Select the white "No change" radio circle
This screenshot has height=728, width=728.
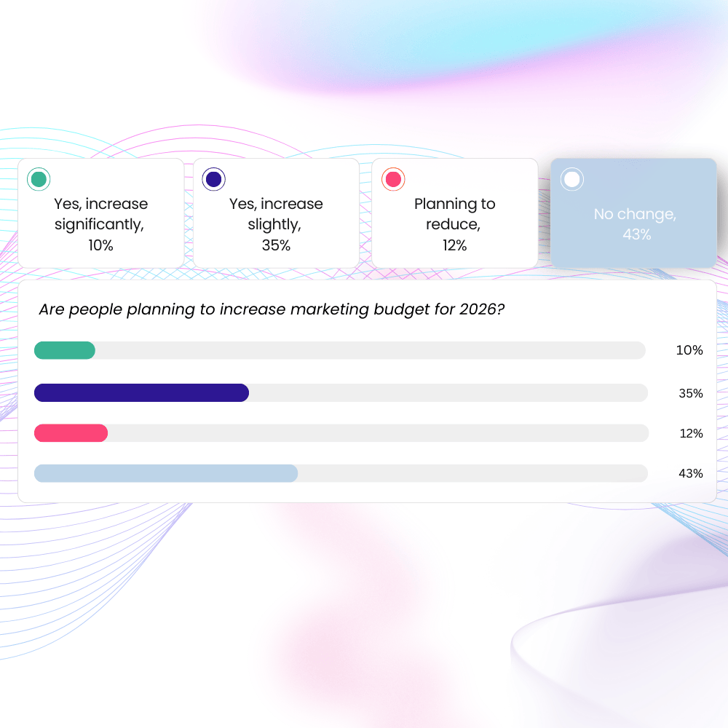pyautogui.click(x=572, y=179)
